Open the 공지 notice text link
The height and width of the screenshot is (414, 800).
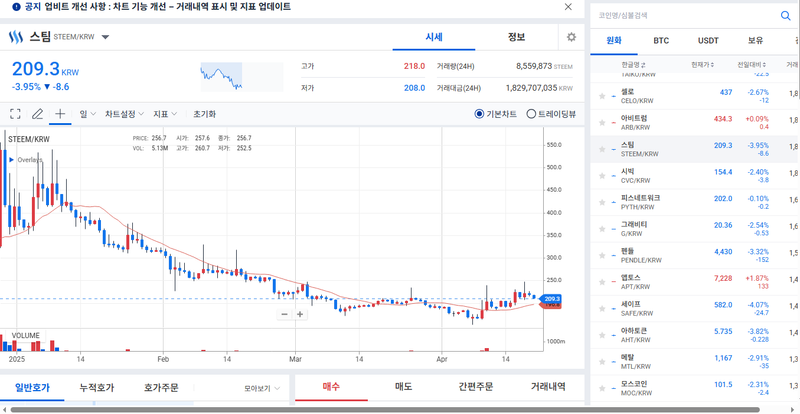click(158, 7)
